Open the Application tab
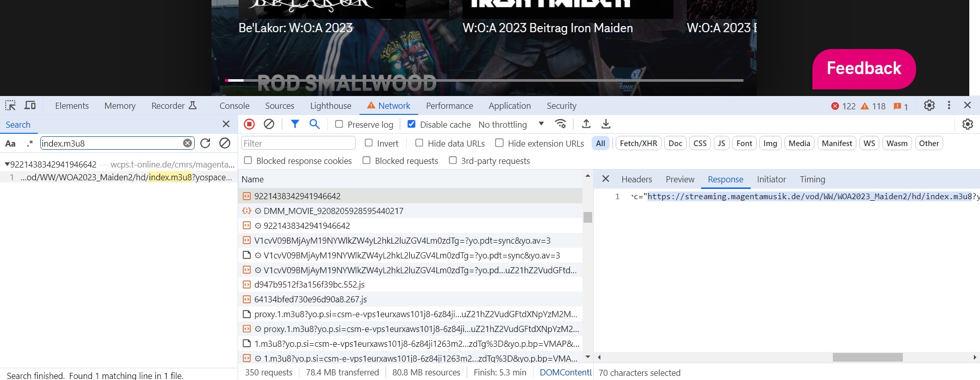The height and width of the screenshot is (380, 980). click(509, 106)
